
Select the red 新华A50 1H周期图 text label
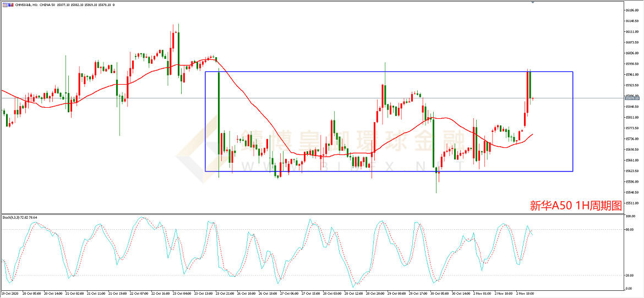[x=575, y=206]
